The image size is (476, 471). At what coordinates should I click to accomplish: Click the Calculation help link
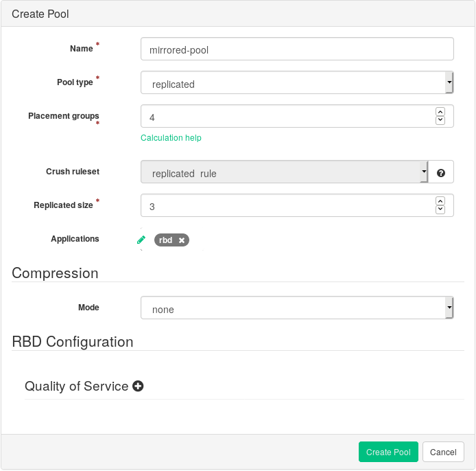pyautogui.click(x=171, y=138)
